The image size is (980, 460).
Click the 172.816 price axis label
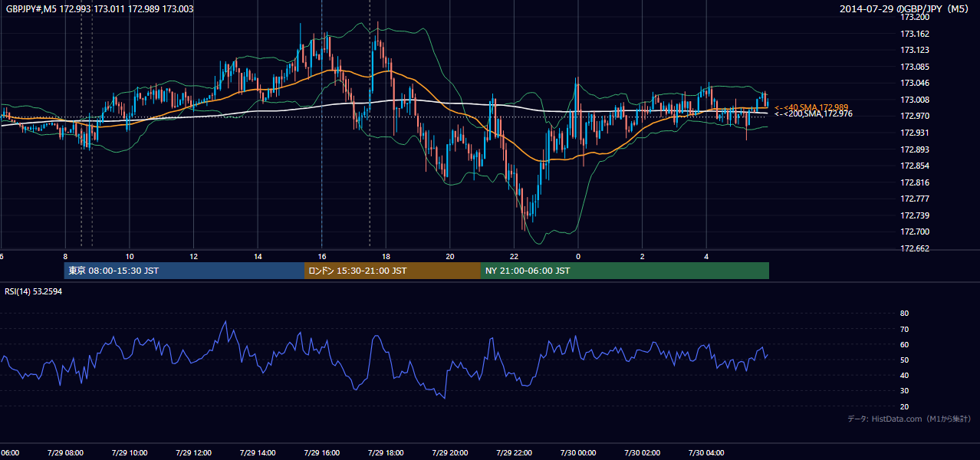(914, 182)
